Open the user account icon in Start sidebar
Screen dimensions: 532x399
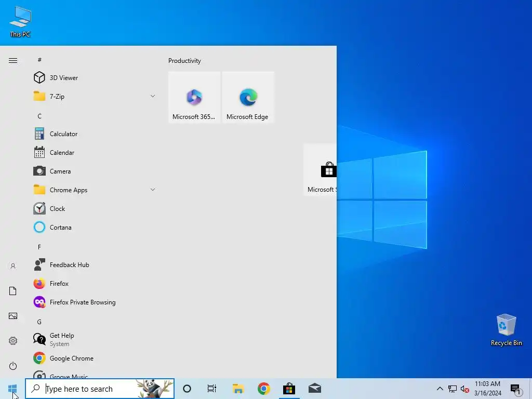[x=13, y=266]
